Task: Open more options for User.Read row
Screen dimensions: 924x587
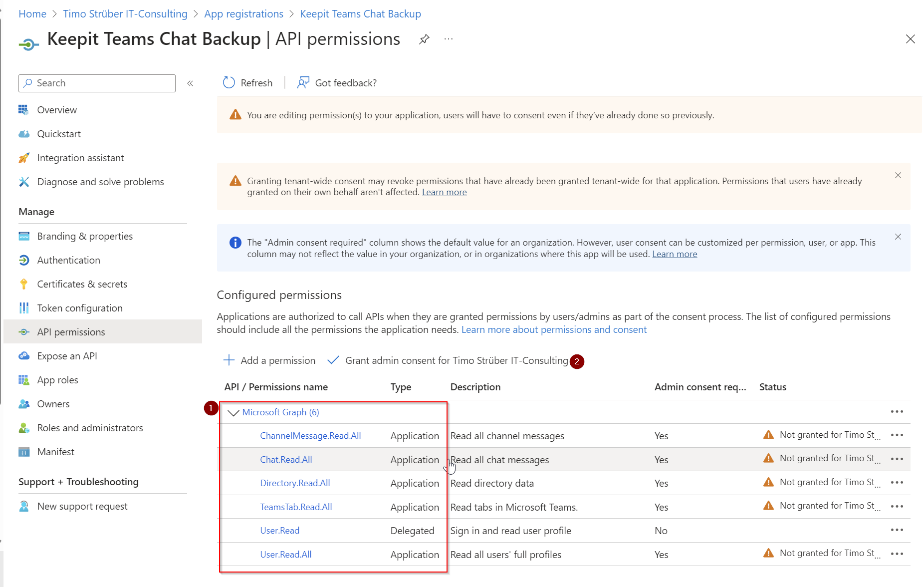Action: tap(897, 530)
